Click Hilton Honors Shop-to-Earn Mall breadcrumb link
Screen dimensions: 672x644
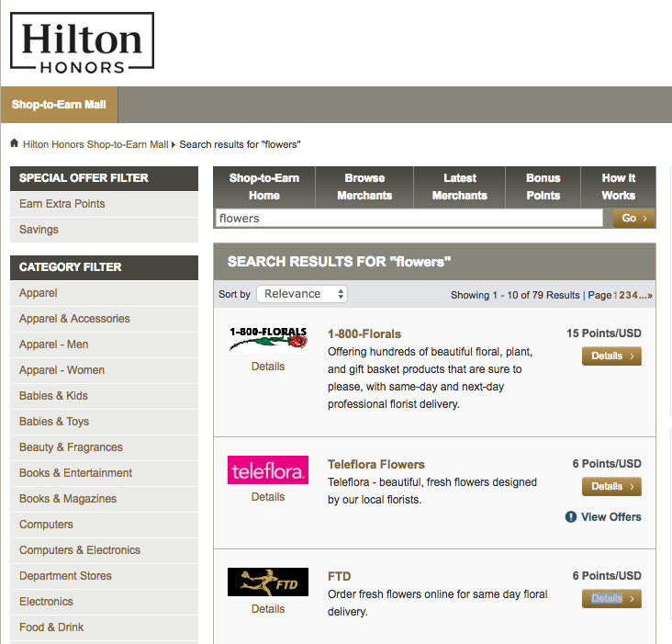95,144
